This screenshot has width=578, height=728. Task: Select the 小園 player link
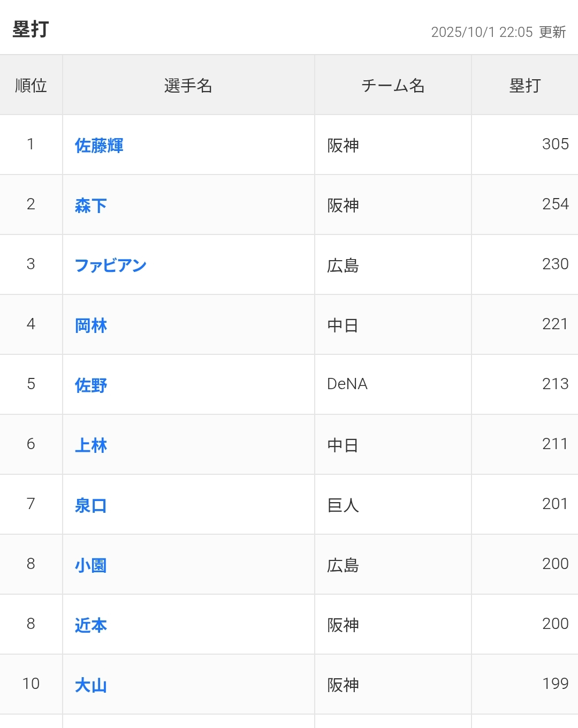91,565
